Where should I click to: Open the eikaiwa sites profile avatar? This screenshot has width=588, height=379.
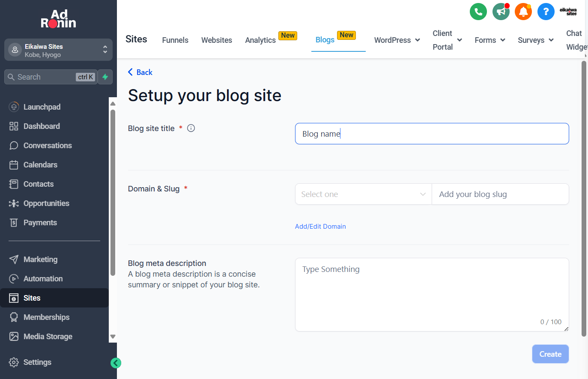(568, 12)
